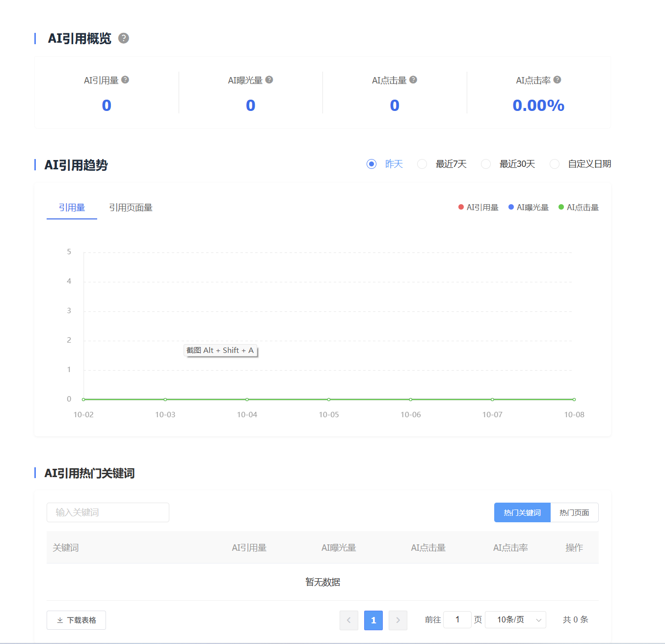Viewport: 665px width, 644px height.
Task: Go to next page arrow
Action: [398, 620]
